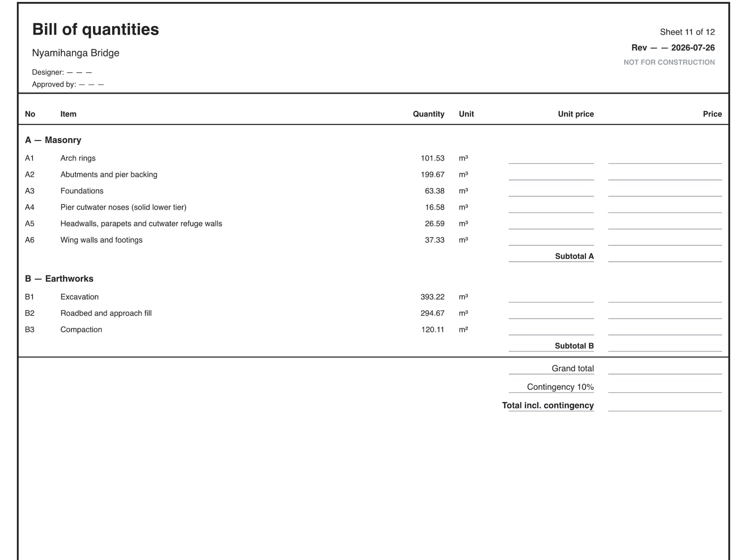Click the 'Unit' column header
747x560 pixels.
(466, 114)
